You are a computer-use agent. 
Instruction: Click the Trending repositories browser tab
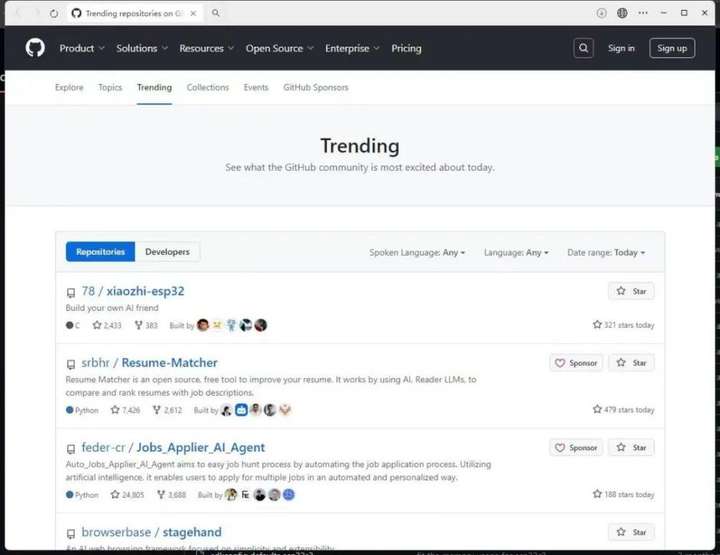[134, 13]
